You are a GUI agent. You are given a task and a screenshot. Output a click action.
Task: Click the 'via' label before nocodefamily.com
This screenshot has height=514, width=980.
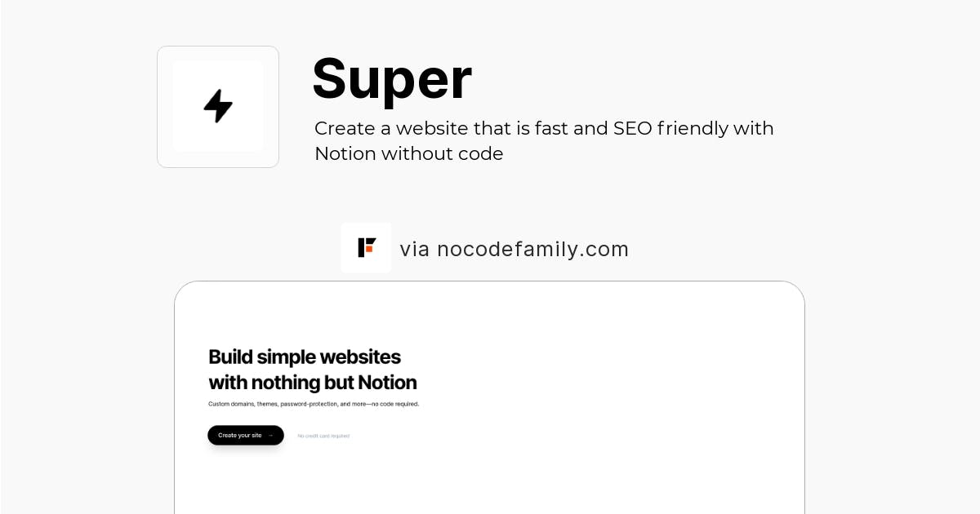[414, 249]
